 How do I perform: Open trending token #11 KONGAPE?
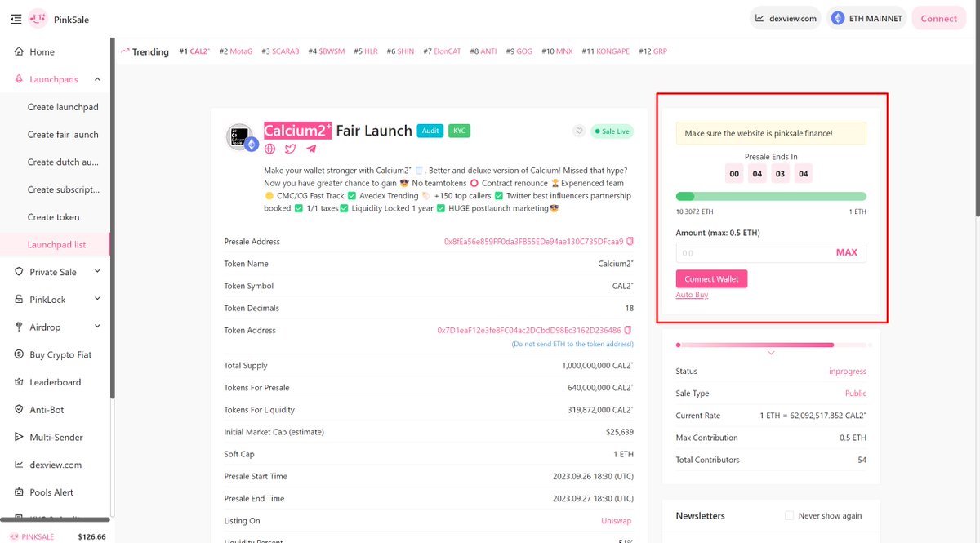click(606, 51)
